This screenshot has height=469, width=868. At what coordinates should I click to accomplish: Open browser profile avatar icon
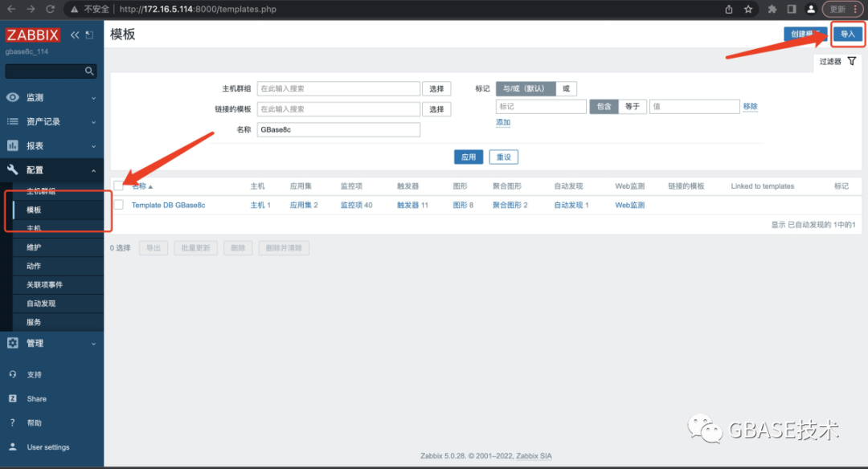click(811, 9)
